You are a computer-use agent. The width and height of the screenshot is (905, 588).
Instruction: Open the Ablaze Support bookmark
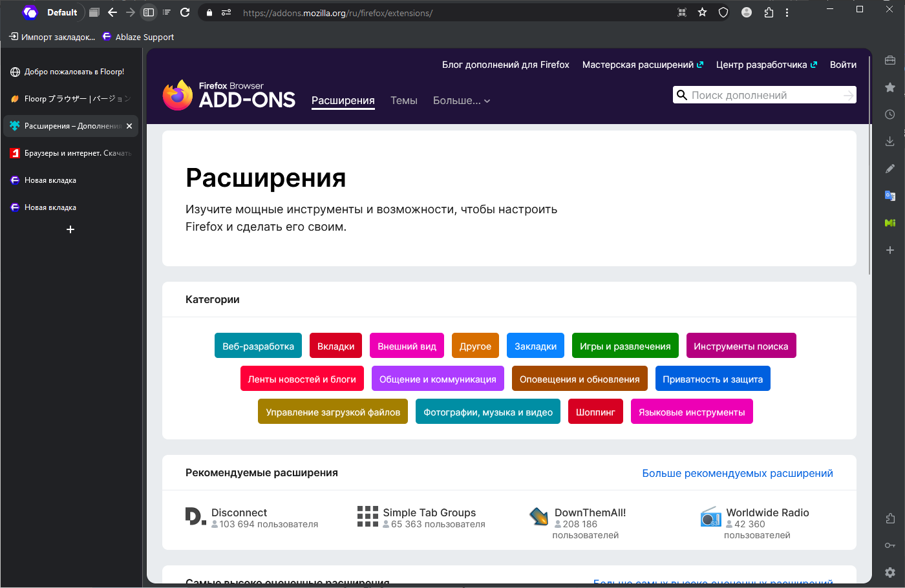[x=138, y=37]
